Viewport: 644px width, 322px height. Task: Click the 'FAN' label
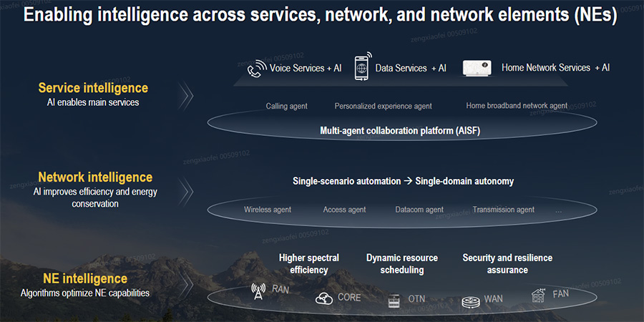pos(560,294)
